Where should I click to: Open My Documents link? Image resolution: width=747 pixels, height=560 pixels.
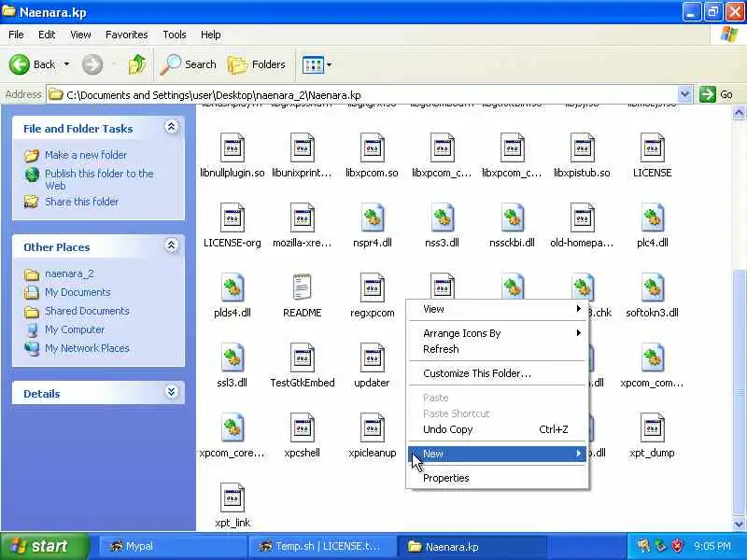click(78, 292)
